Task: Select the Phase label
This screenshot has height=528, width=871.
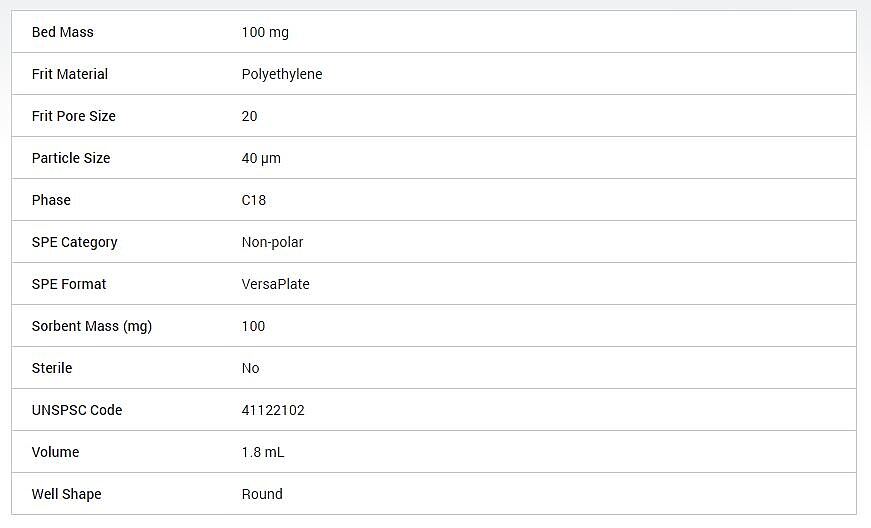Action: [51, 200]
